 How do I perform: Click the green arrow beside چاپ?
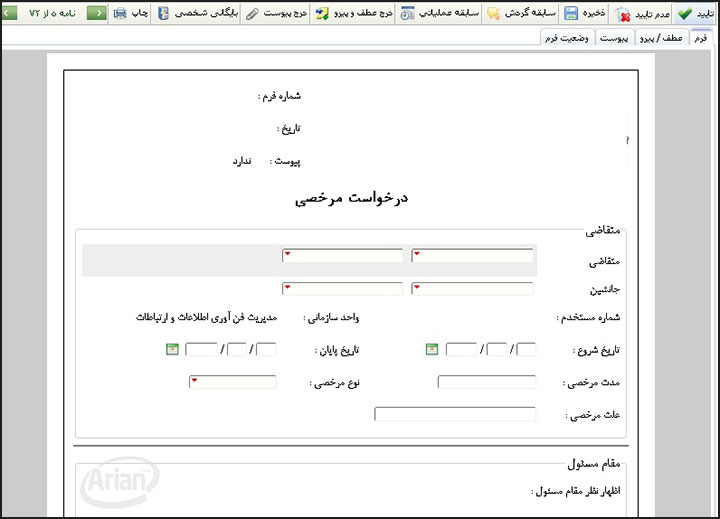pyautogui.click(x=96, y=13)
